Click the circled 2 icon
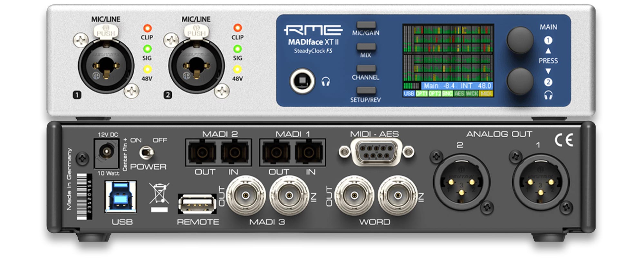644x265 pixels. pos(548,82)
